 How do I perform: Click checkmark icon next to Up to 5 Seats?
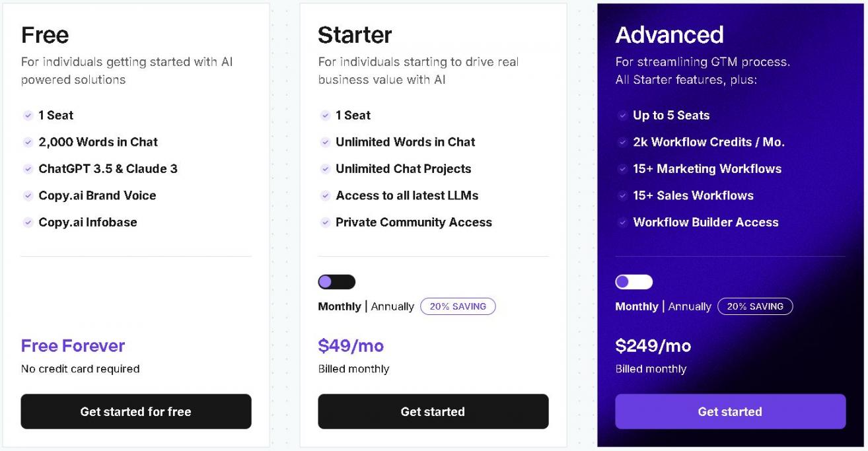pyautogui.click(x=622, y=116)
